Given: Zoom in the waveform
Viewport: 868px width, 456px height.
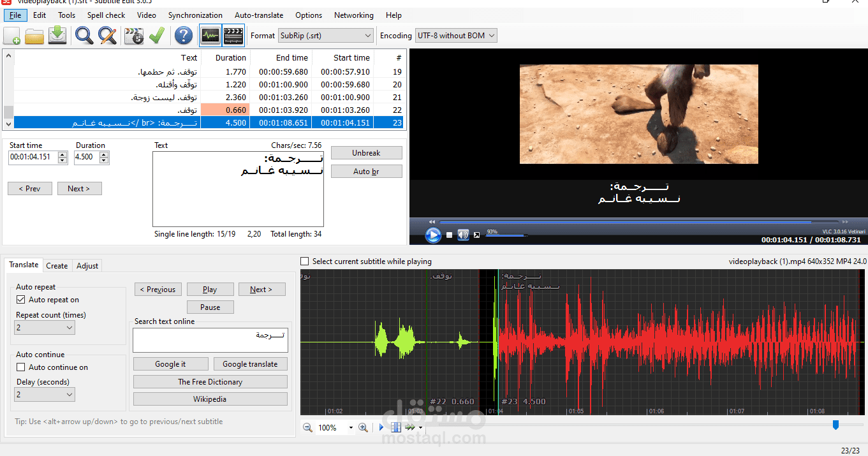Looking at the screenshot, I should coord(363,427).
